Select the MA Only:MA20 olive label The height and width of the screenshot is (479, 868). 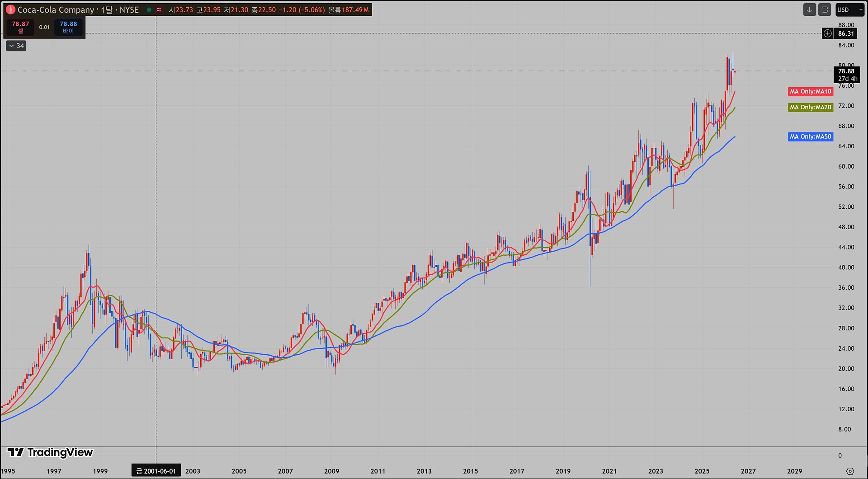pyautogui.click(x=811, y=108)
